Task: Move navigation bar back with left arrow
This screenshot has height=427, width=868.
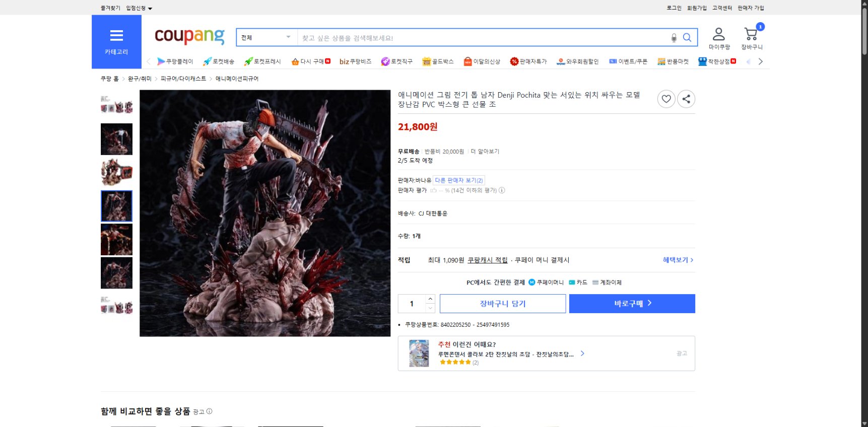Action: pyautogui.click(x=149, y=61)
